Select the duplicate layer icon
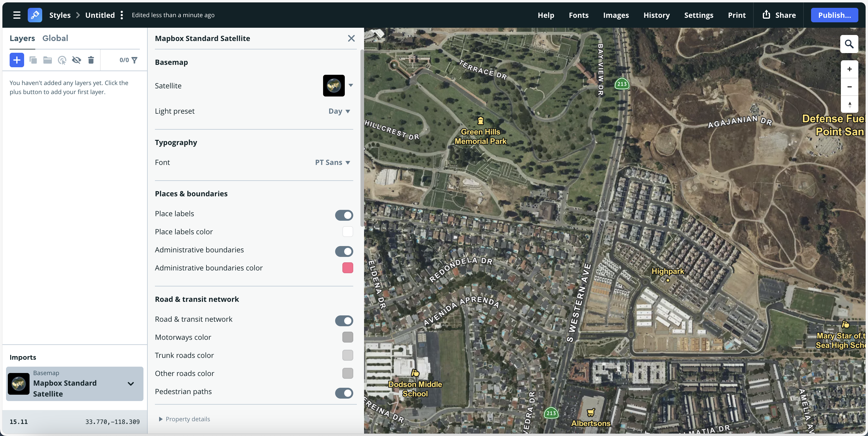868x436 pixels. click(x=33, y=60)
